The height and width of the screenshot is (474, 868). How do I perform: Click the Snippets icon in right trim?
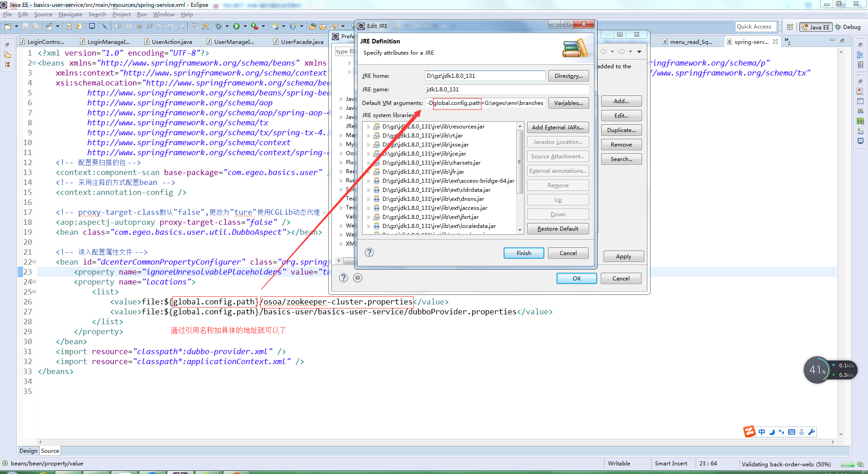(x=860, y=131)
